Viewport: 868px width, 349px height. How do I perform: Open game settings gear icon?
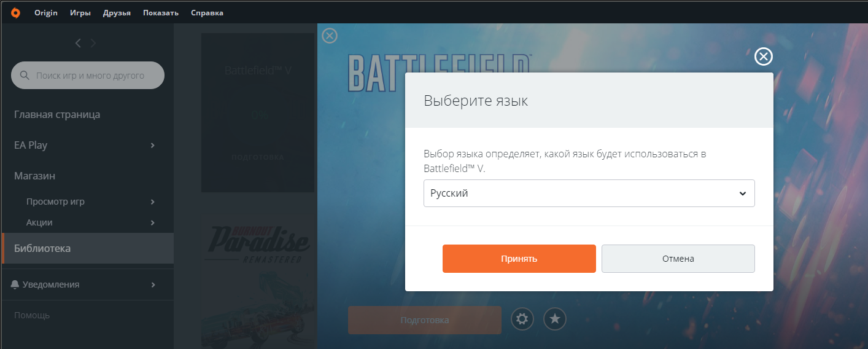[522, 319]
